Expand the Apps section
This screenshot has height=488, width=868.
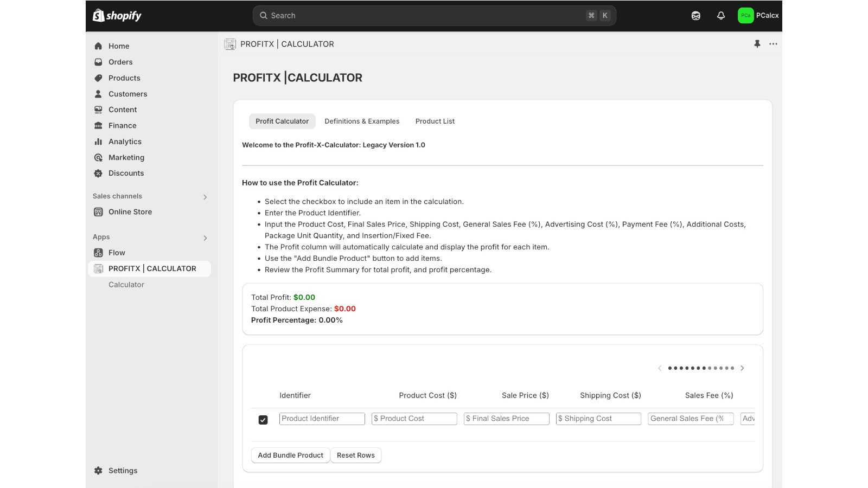pos(205,237)
